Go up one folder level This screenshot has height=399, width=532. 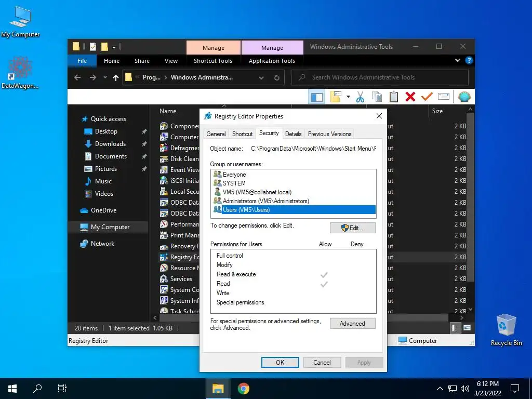pos(116,78)
